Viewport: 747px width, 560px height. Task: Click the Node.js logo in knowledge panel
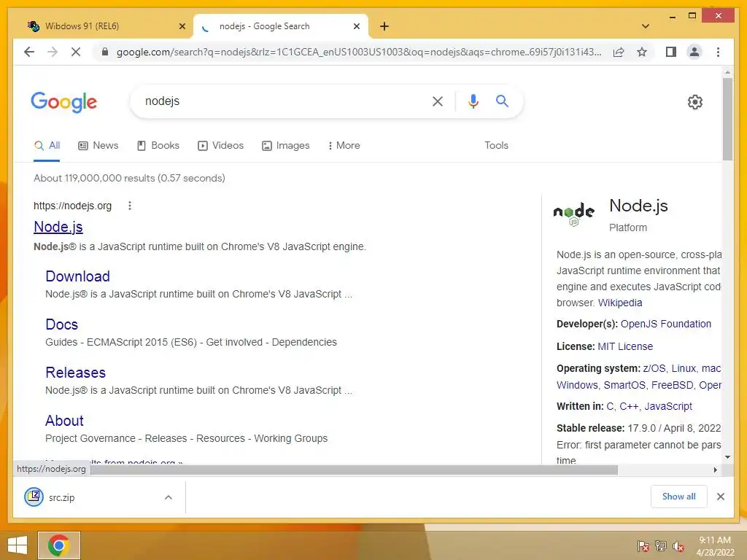pos(574,214)
